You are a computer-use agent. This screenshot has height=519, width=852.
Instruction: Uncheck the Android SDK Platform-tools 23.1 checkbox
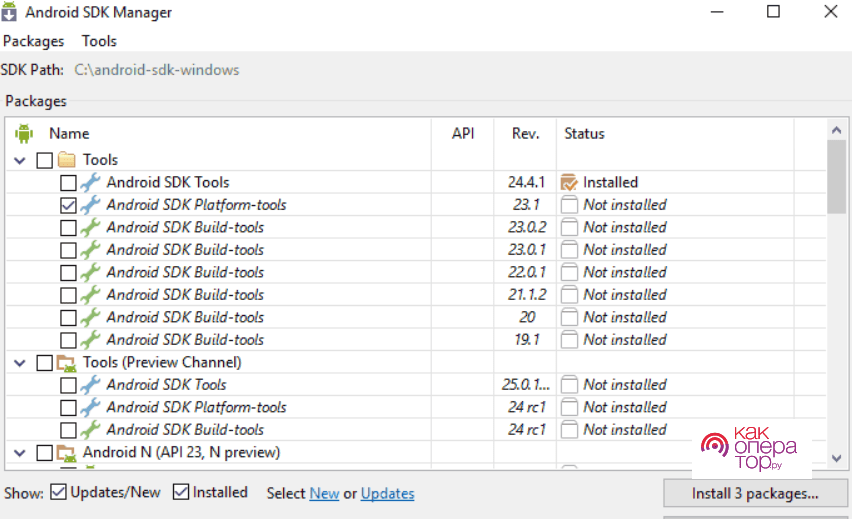click(68, 205)
